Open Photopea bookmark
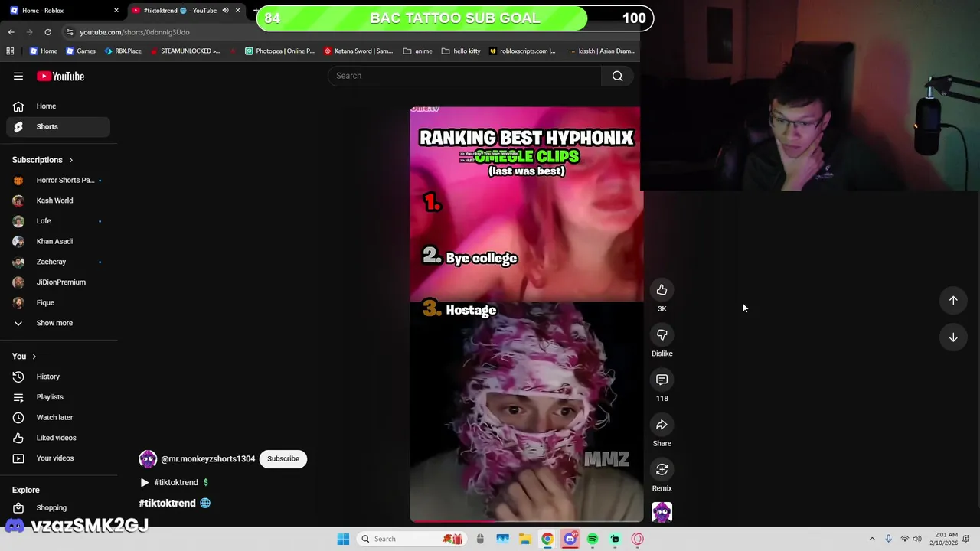Viewport: 980px width, 551px height. (x=279, y=51)
